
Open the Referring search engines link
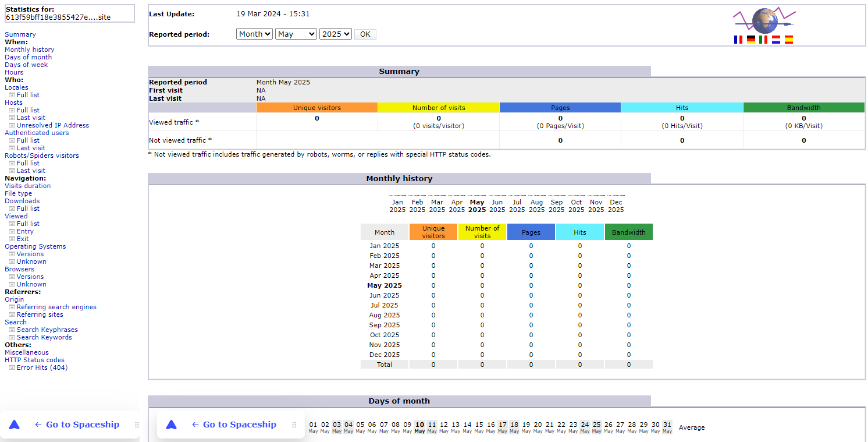(56, 306)
